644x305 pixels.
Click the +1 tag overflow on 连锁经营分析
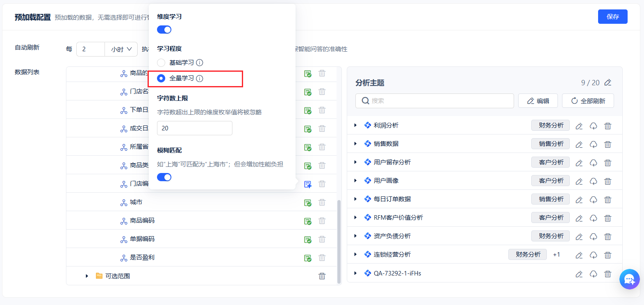[556, 255]
